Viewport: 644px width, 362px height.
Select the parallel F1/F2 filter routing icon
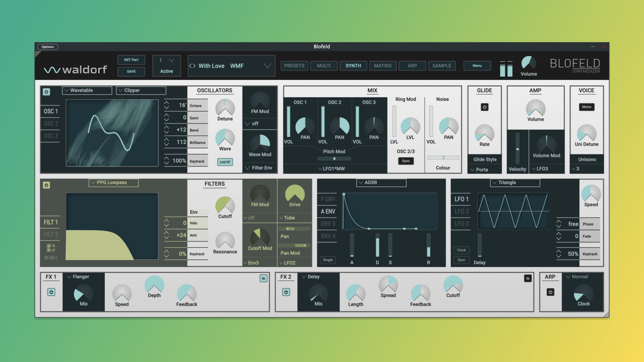click(51, 248)
